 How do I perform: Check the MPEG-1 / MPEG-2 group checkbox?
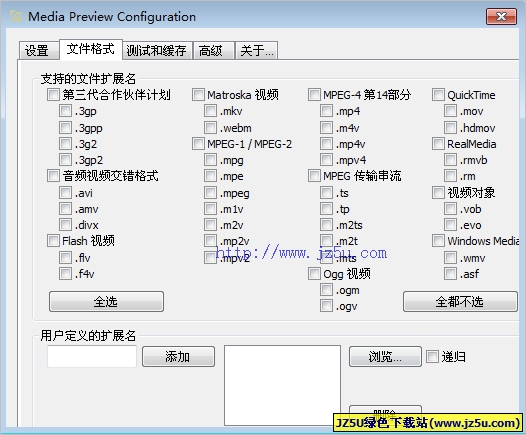198,144
